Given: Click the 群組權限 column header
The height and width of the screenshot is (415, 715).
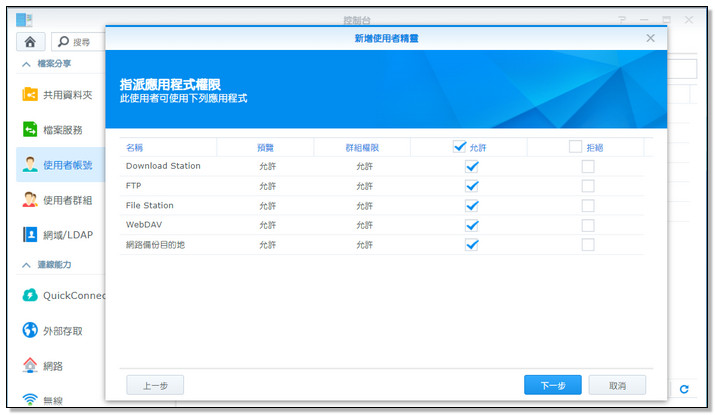Looking at the screenshot, I should (362, 147).
